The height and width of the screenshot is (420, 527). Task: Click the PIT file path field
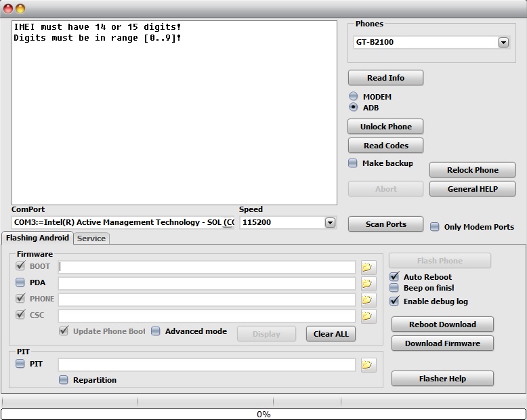(207, 364)
